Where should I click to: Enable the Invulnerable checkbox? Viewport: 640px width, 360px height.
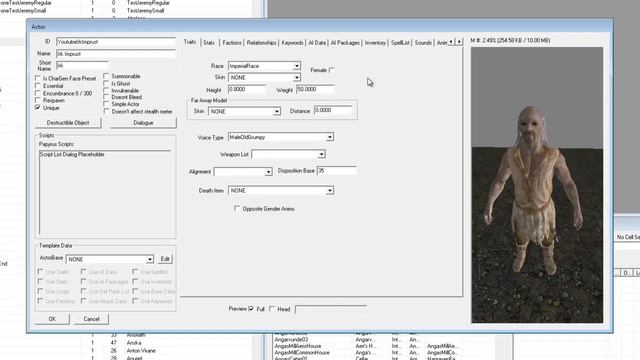coord(107,90)
